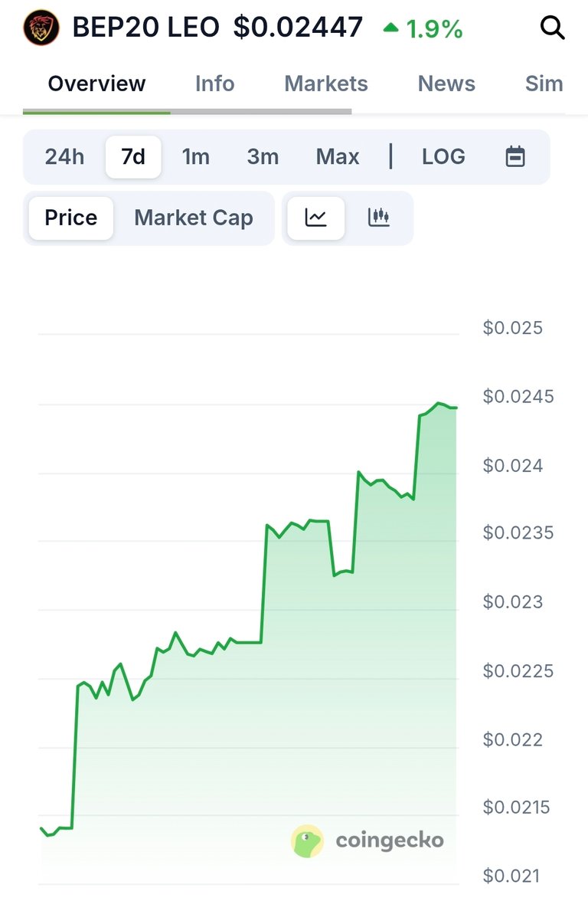Show the Max time range
Image resolution: width=588 pixels, height=914 pixels.
coord(338,157)
